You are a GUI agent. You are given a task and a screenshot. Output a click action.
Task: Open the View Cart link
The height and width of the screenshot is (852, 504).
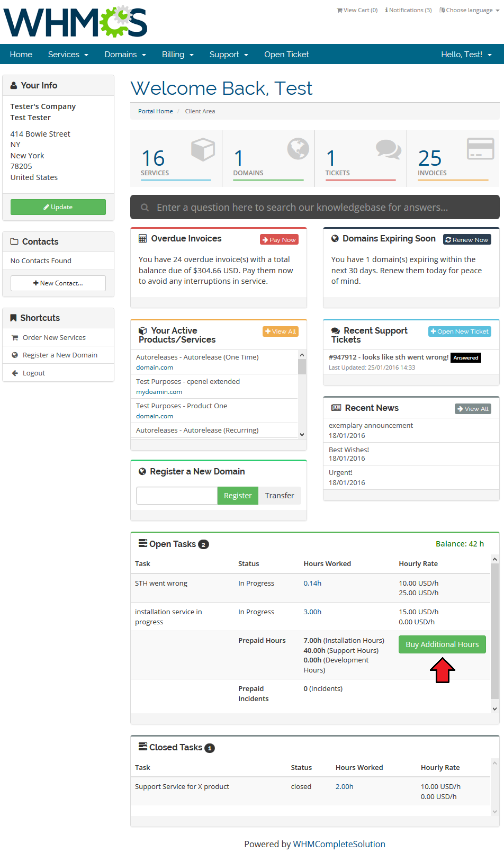[x=357, y=10]
